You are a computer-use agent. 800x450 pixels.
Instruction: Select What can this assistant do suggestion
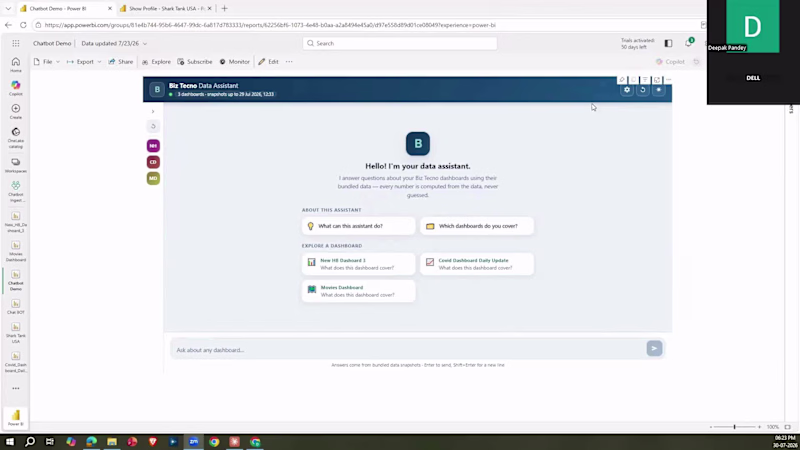tap(359, 226)
